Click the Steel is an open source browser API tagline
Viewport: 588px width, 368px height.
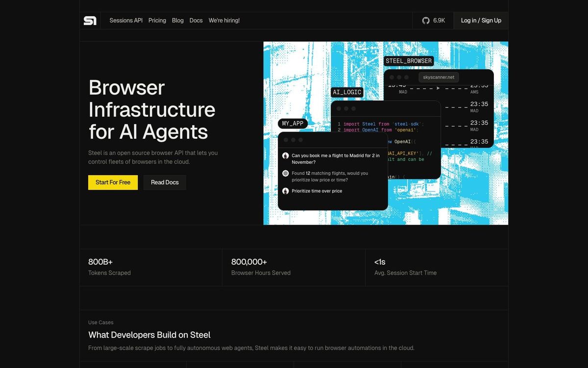(153, 157)
